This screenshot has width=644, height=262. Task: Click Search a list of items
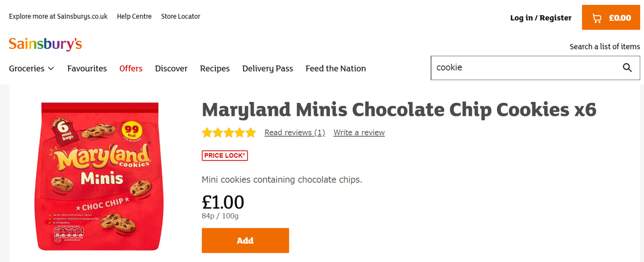pos(605,47)
